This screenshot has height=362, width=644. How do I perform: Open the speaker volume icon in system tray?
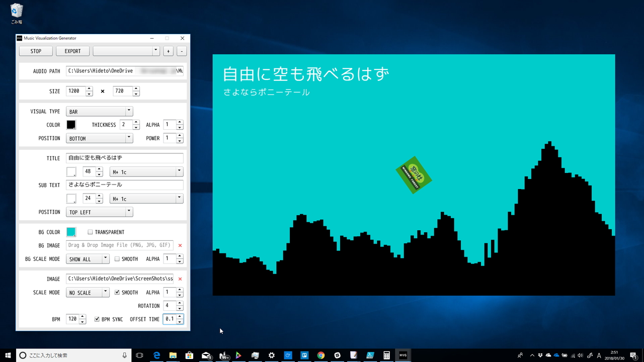tap(580, 355)
